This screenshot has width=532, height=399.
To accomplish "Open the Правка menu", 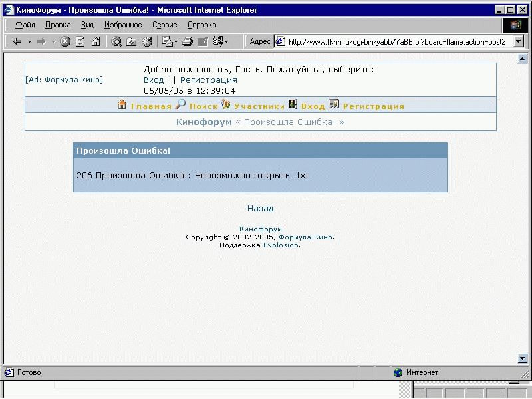I will point(58,25).
